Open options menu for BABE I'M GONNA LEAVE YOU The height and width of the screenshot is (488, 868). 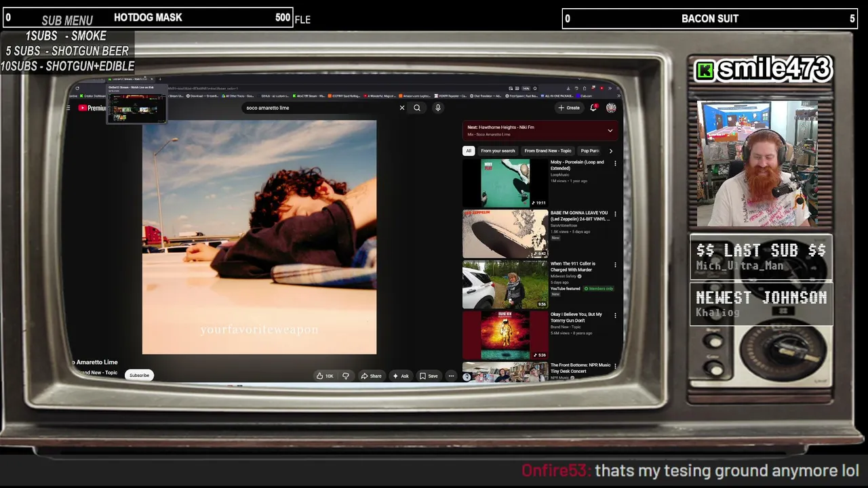pos(615,214)
